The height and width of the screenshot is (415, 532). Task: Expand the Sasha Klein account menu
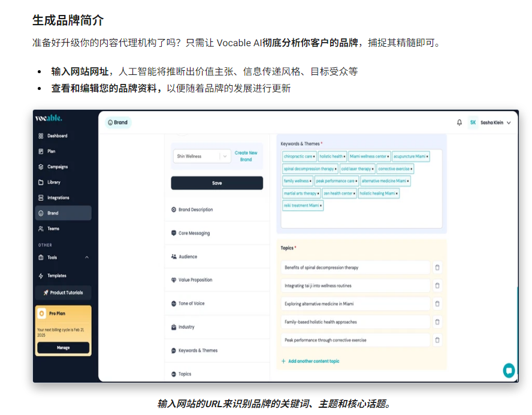tap(509, 122)
